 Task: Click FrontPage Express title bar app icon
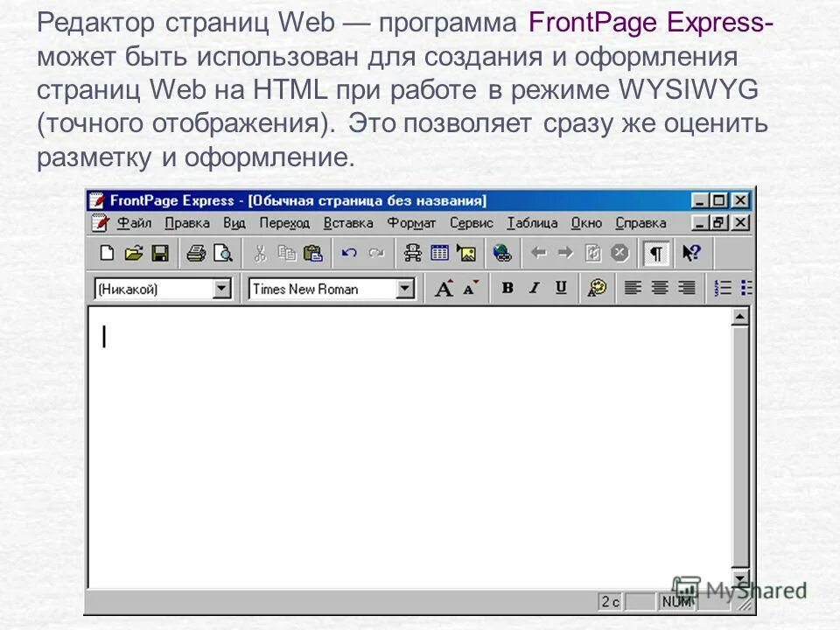pos(97,200)
